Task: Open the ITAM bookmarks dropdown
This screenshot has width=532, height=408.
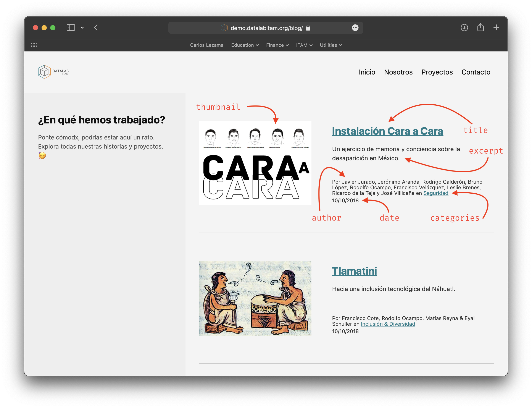Action: (x=304, y=45)
